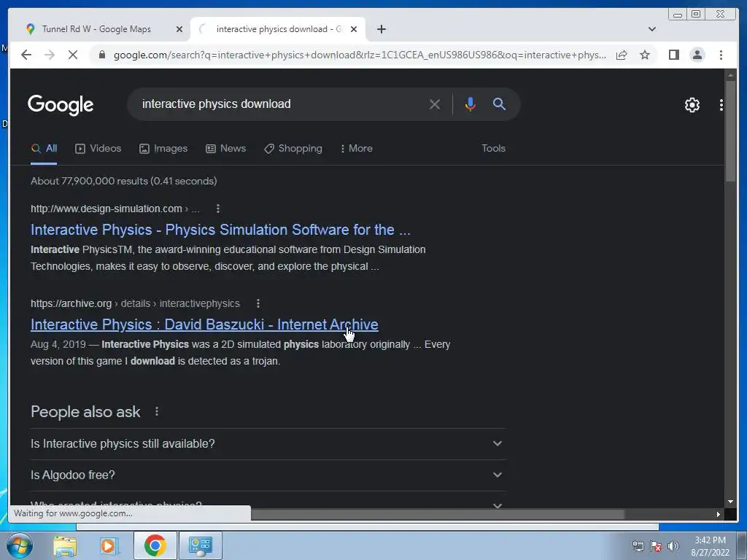Click the padlock site info icon
Image resolution: width=747 pixels, height=560 pixels.
click(101, 55)
